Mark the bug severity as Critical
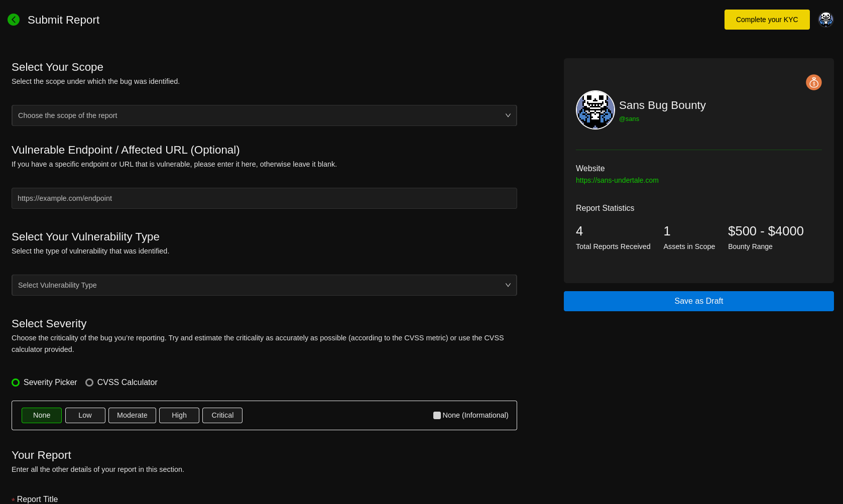The width and height of the screenshot is (843, 504). (222, 415)
